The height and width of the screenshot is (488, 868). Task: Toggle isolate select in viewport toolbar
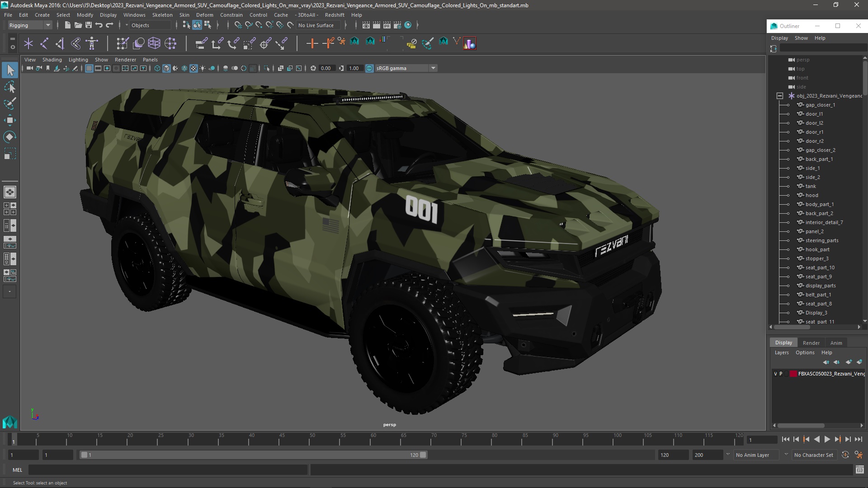click(267, 68)
